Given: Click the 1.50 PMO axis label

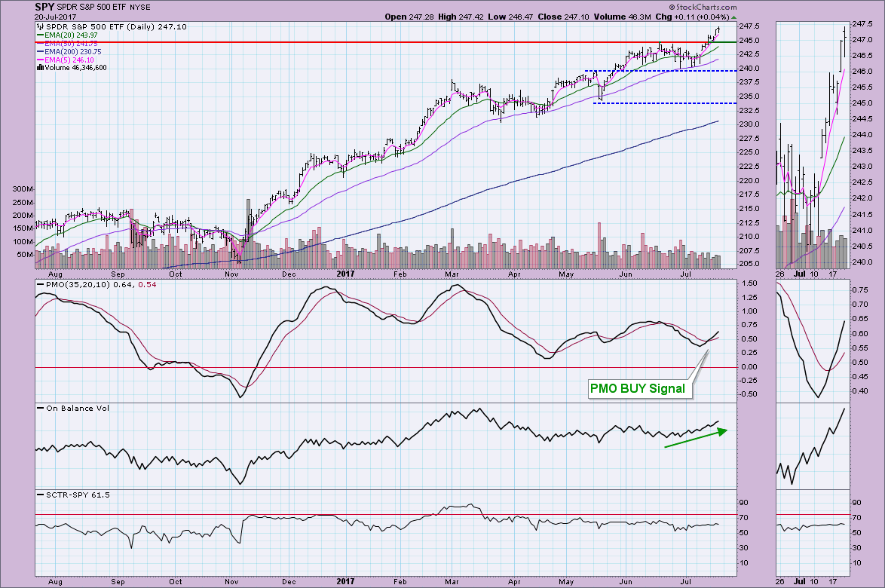Looking at the screenshot, I should [749, 283].
